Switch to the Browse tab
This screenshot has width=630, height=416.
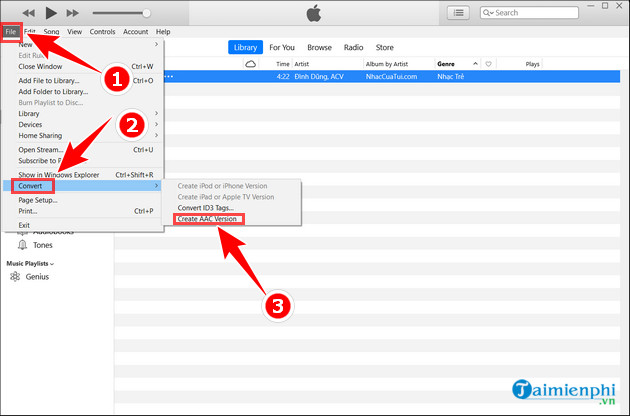319,47
